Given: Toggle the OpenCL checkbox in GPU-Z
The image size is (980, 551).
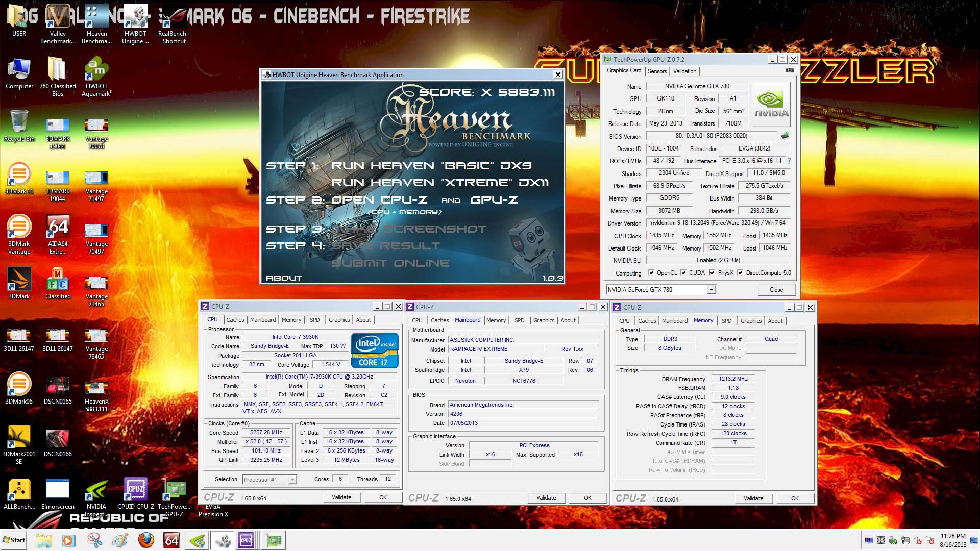Looking at the screenshot, I should (651, 273).
